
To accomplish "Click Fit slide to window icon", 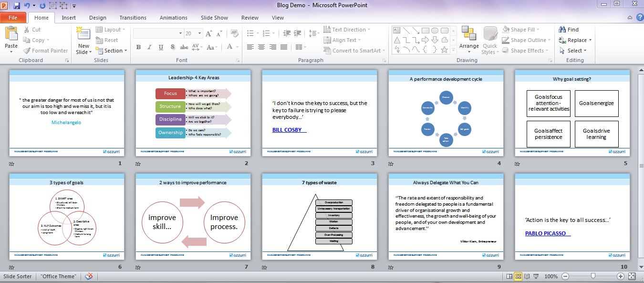I will coord(632,276).
